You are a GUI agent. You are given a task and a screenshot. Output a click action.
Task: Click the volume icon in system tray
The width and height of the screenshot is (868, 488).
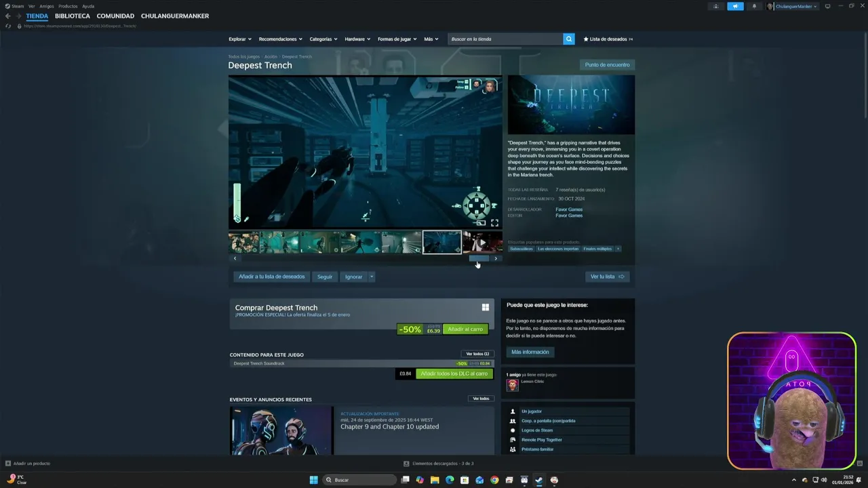point(824,480)
